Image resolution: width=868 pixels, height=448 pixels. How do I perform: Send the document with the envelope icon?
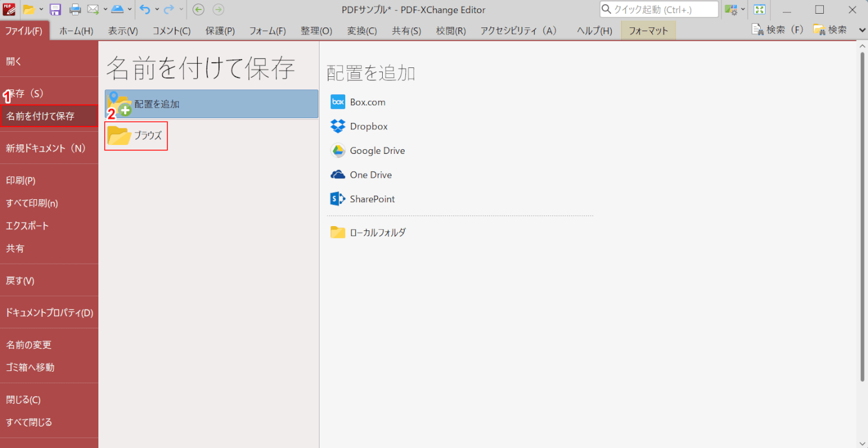[x=93, y=10]
